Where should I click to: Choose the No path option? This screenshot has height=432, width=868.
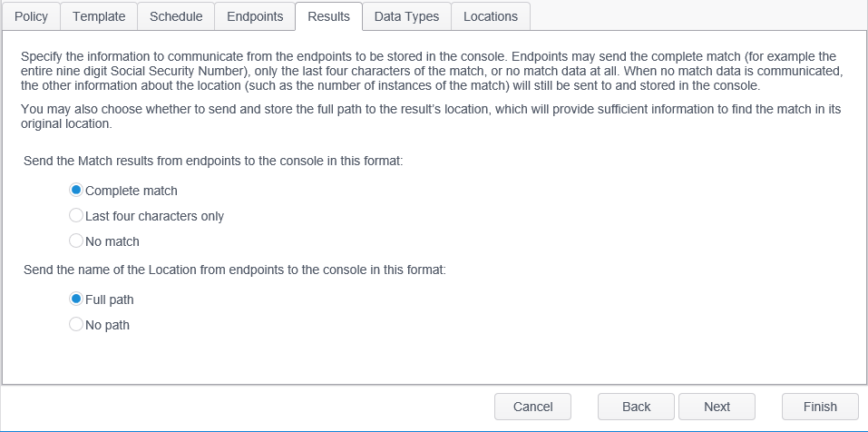[x=77, y=325]
